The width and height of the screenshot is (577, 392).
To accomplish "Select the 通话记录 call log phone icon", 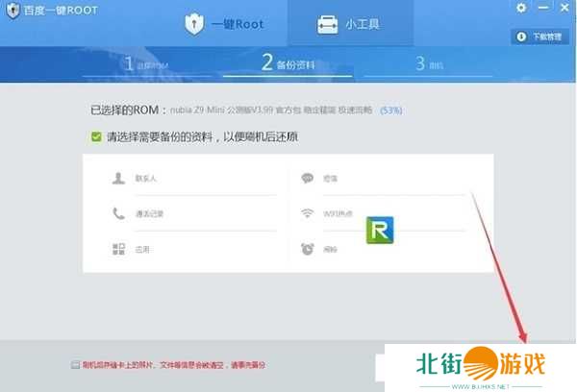I will click(118, 213).
